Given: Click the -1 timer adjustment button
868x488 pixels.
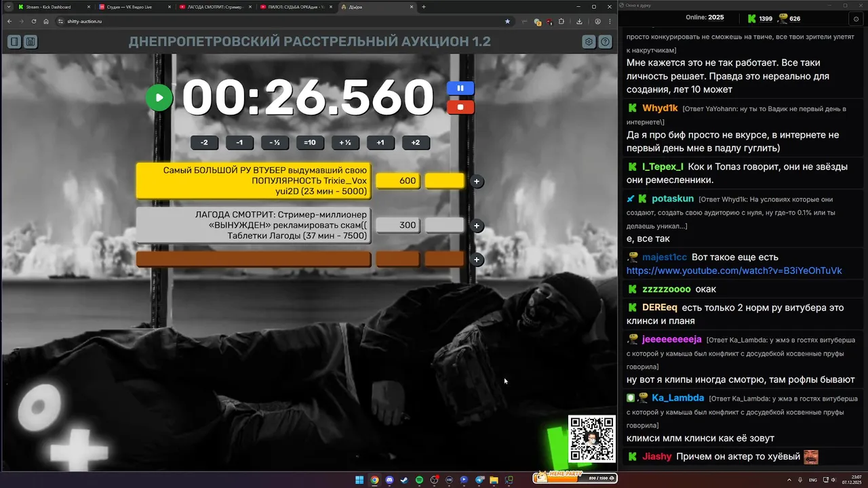Looking at the screenshot, I should (239, 142).
